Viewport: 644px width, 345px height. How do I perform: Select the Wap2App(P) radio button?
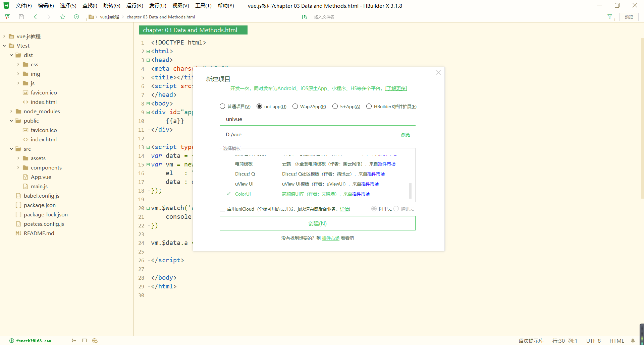[x=295, y=107]
